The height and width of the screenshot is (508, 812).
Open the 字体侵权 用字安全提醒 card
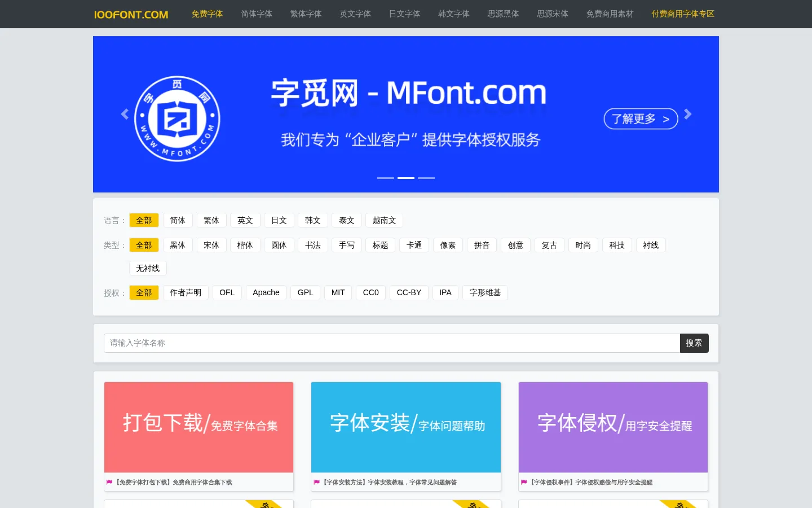point(613,427)
